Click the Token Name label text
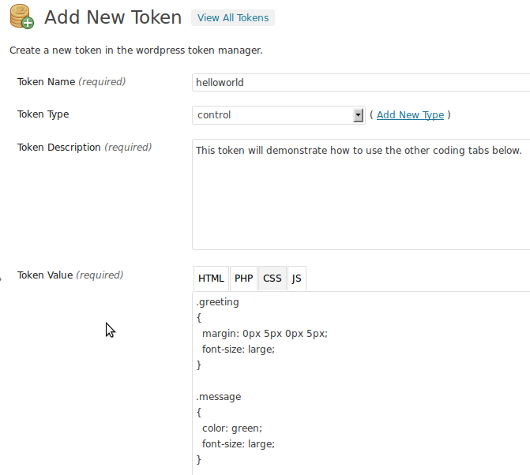The image size is (530, 475). pos(46,82)
